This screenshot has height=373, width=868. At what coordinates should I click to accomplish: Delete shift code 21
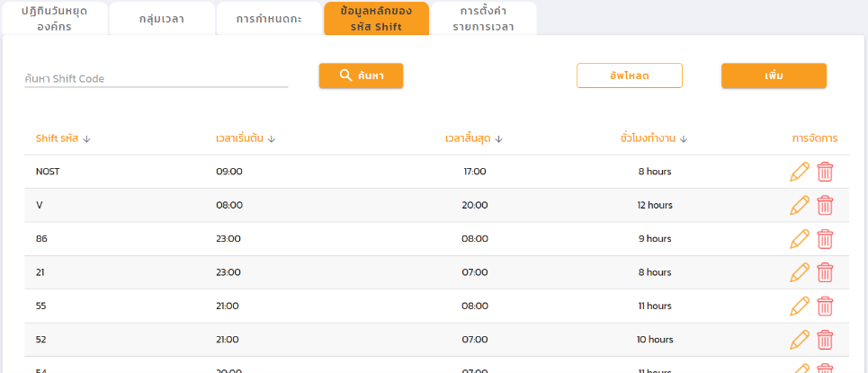[x=825, y=272]
